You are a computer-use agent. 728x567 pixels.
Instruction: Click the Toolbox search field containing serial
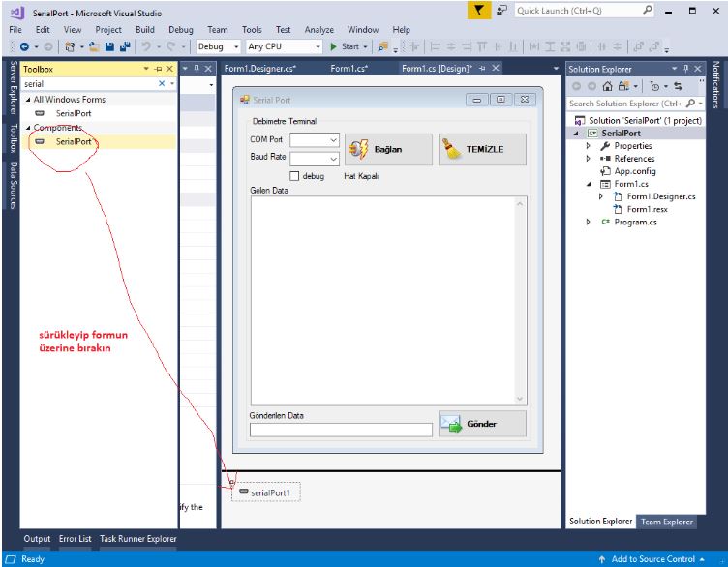90,83
